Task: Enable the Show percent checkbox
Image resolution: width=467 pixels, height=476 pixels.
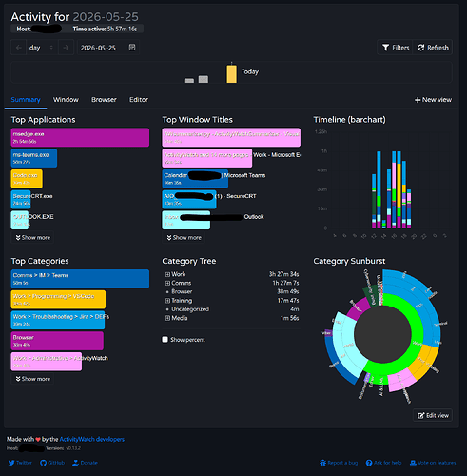Action: click(165, 340)
